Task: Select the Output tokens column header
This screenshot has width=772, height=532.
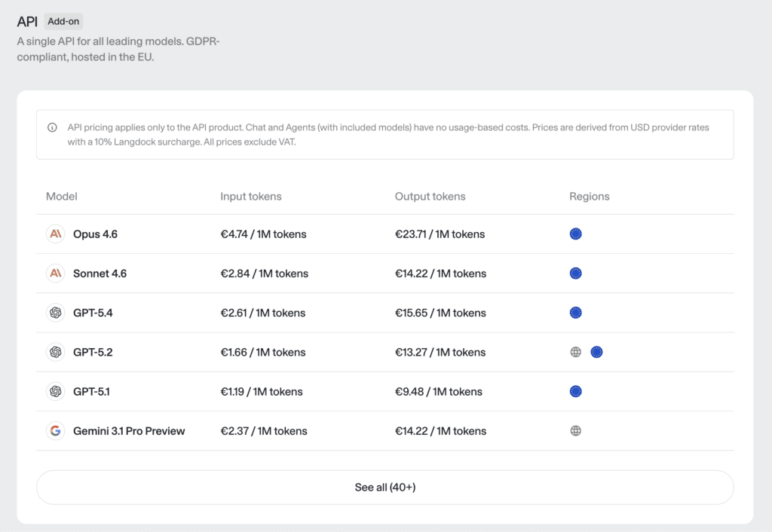Action: click(430, 197)
